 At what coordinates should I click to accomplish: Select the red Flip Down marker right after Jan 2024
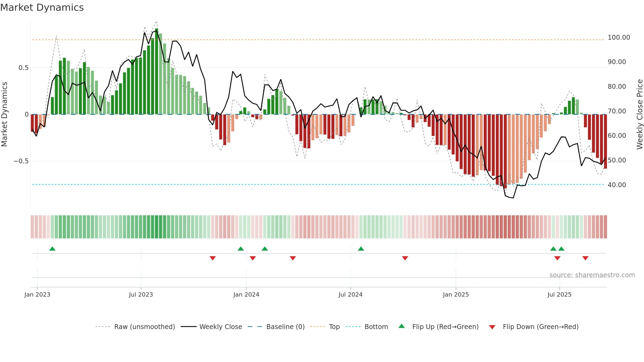point(253,258)
